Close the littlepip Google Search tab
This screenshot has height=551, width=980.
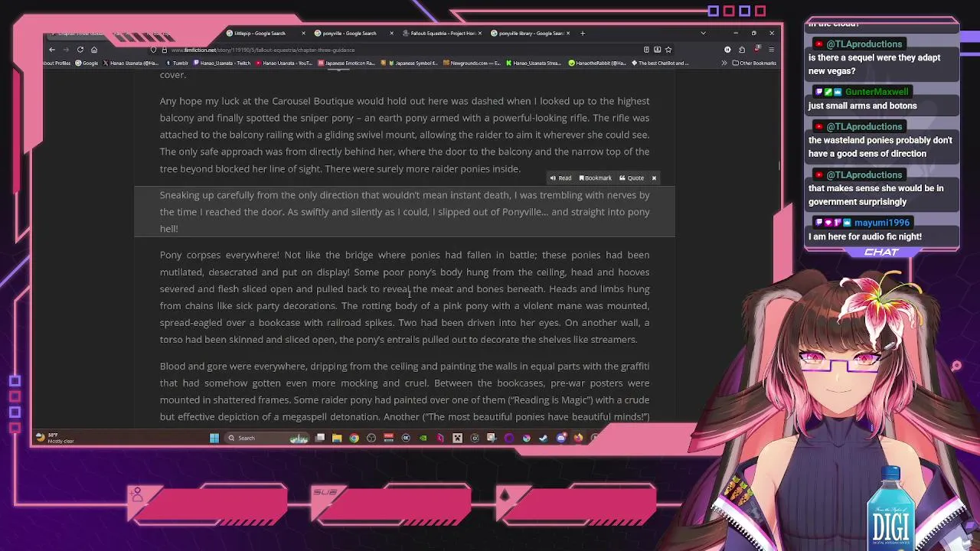(303, 33)
